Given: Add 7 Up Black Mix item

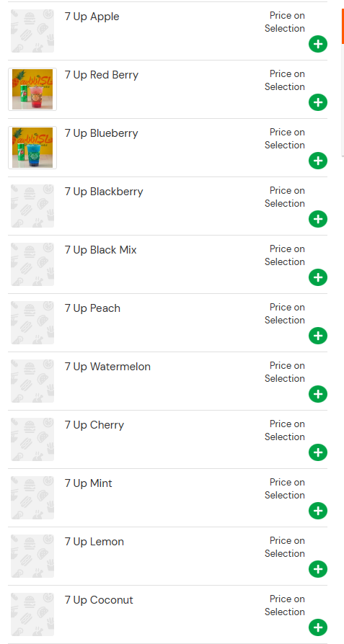Looking at the screenshot, I should 318,277.
